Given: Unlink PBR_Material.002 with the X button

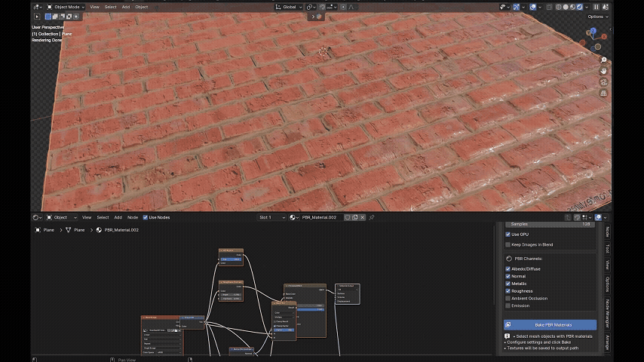Looking at the screenshot, I should click(362, 217).
